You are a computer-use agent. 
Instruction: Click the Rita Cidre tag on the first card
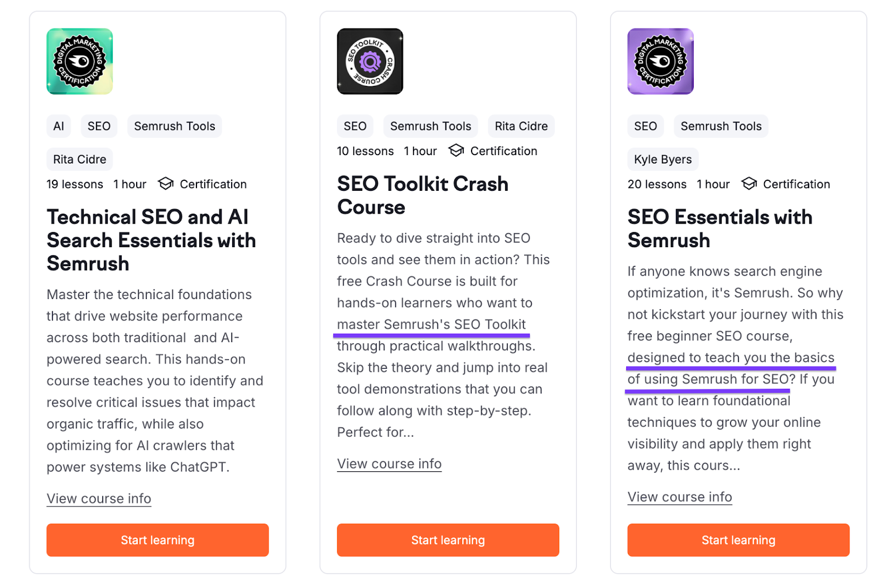click(79, 160)
